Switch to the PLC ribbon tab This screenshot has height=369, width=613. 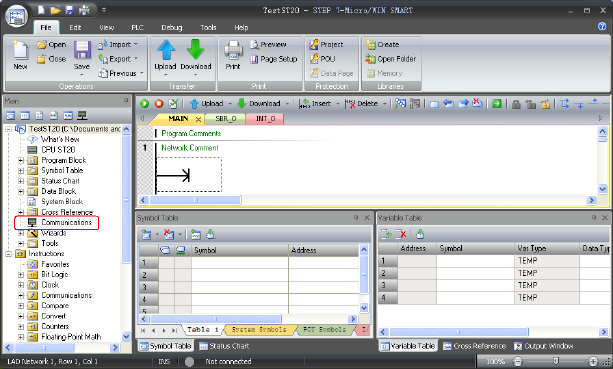(137, 27)
